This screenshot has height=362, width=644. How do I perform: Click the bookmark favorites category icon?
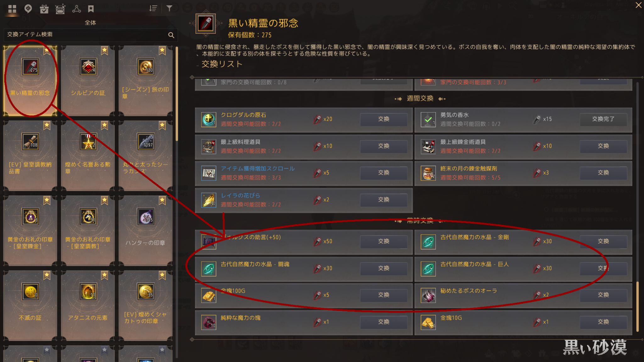click(91, 9)
